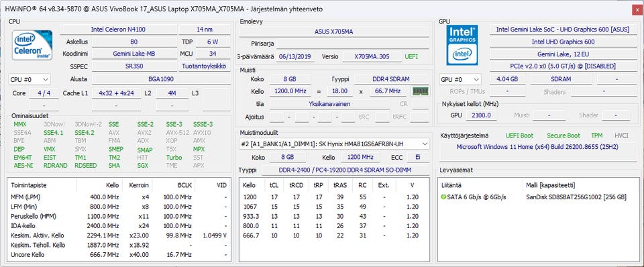The width and height of the screenshot is (644, 267).
Task: Click the Secure Boot indicator
Action: click(x=563, y=135)
